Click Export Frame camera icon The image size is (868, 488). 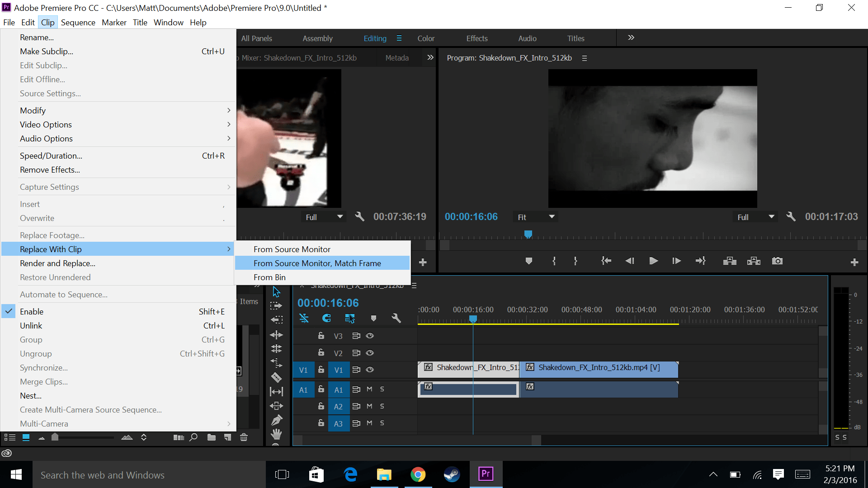pyautogui.click(x=777, y=261)
